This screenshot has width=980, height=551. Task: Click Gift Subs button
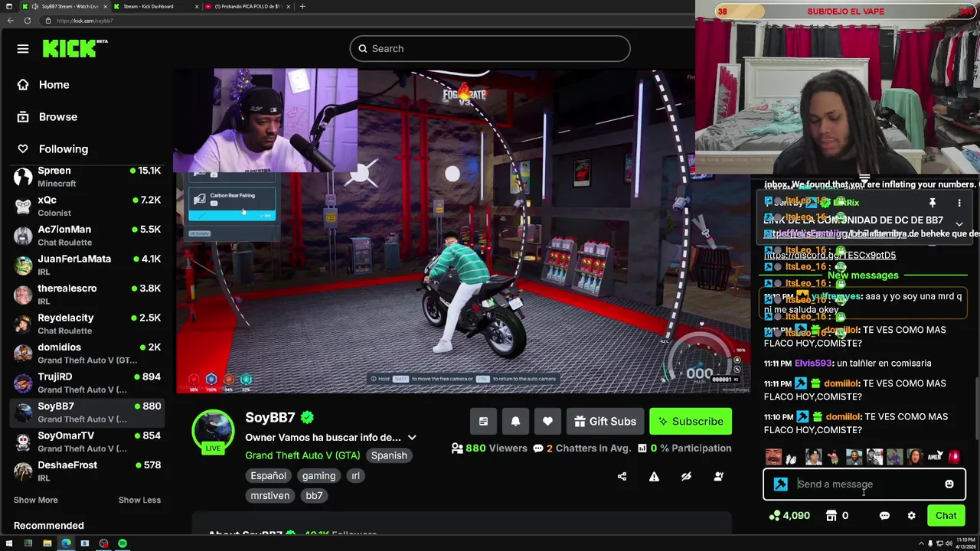605,422
